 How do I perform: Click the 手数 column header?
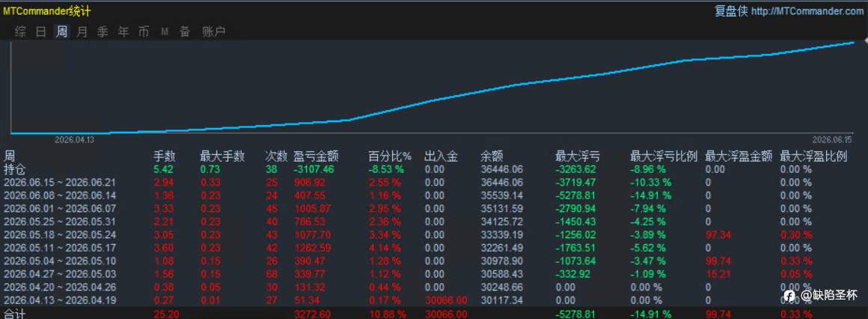[165, 157]
